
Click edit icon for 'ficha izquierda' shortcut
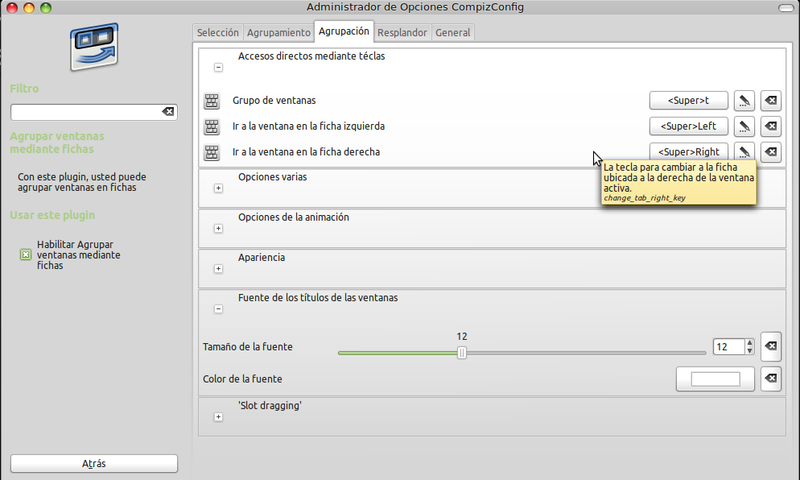point(744,127)
